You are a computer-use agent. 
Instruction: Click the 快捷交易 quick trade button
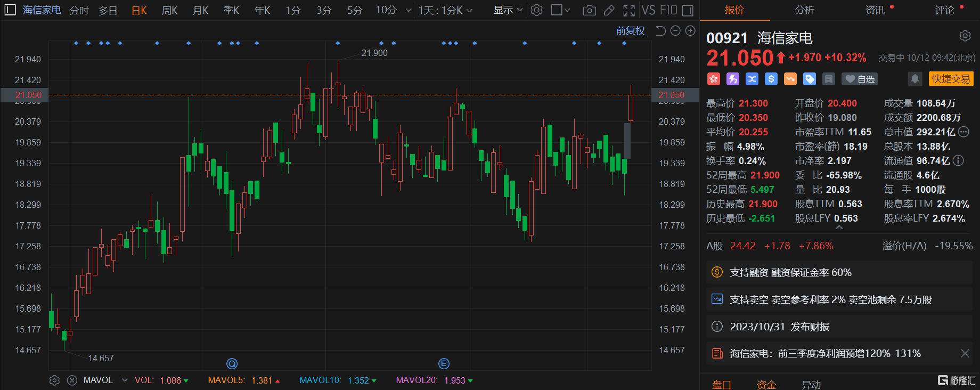951,79
